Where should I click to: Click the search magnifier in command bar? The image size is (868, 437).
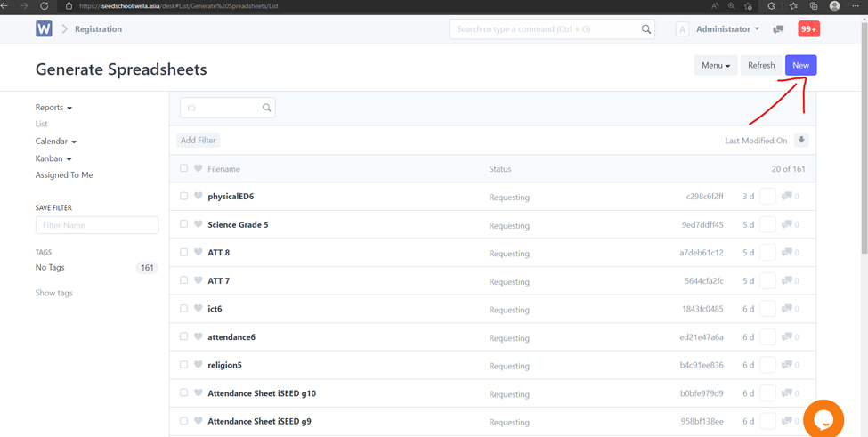tap(646, 29)
